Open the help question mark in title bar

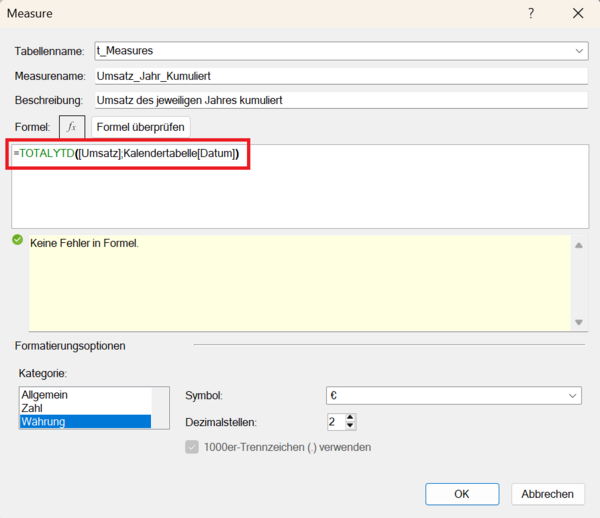pyautogui.click(x=531, y=14)
